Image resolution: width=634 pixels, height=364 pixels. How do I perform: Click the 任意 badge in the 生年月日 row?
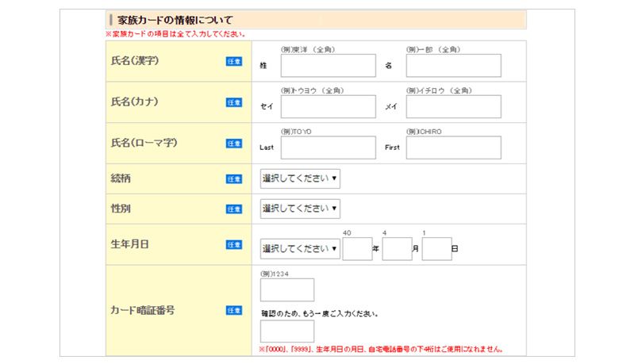click(234, 244)
